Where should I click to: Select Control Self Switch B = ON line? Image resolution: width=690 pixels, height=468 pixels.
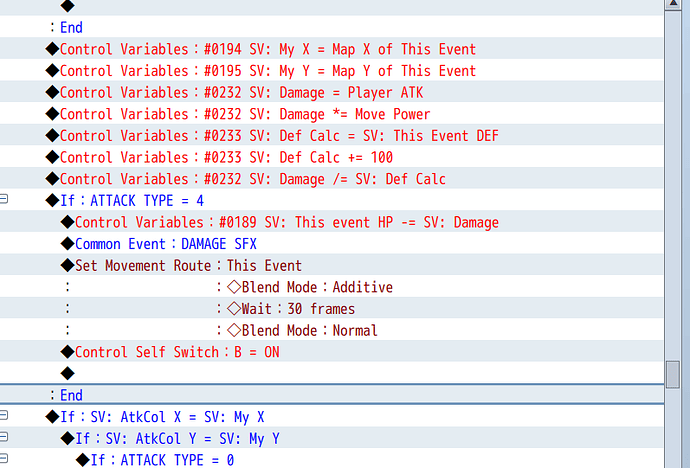point(331,352)
